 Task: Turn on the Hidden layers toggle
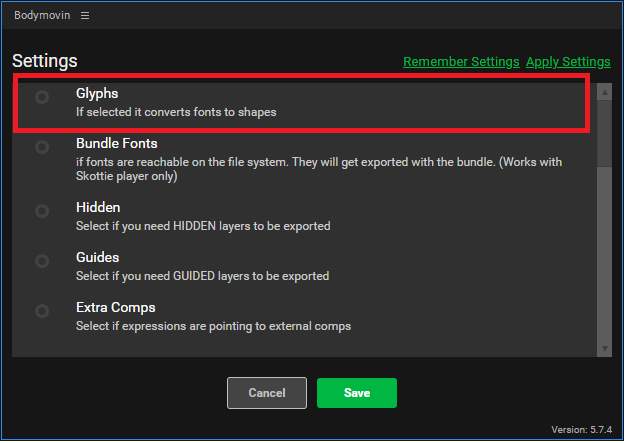(42, 212)
